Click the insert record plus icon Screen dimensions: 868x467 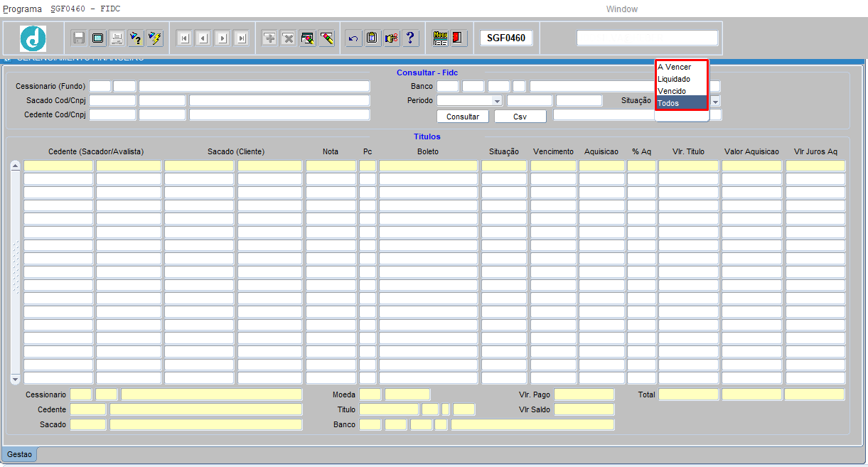tap(269, 38)
